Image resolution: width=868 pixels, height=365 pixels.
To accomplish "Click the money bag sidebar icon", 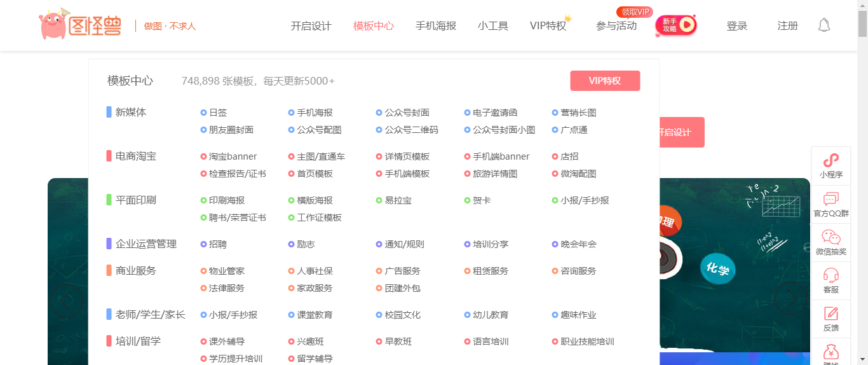I will [x=831, y=351].
